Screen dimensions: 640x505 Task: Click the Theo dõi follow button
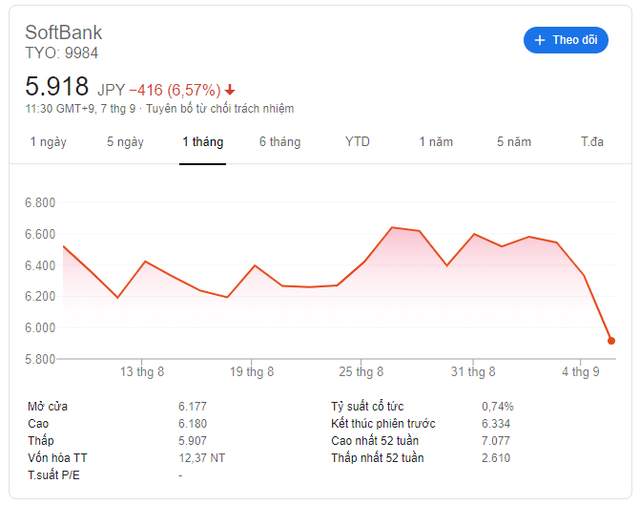(x=566, y=40)
